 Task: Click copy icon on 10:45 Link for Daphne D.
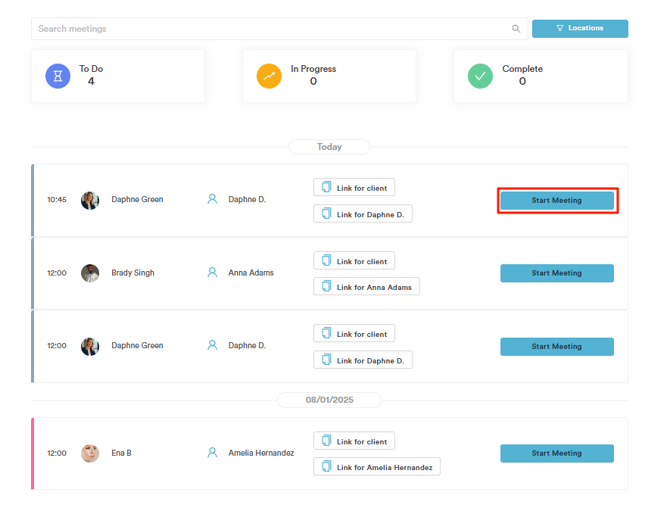point(326,214)
